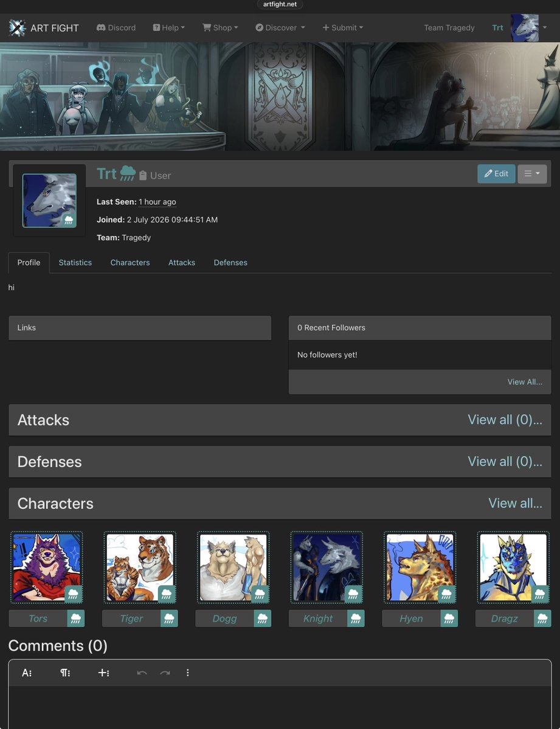Click the cloud badge on Hyen thumbnail
Screen dimensions: 560x729
[x=446, y=594]
